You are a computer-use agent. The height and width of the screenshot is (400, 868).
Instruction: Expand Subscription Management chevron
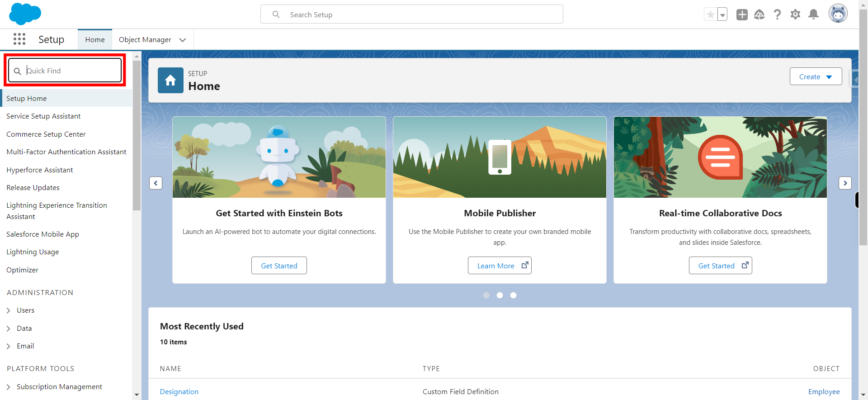9,387
